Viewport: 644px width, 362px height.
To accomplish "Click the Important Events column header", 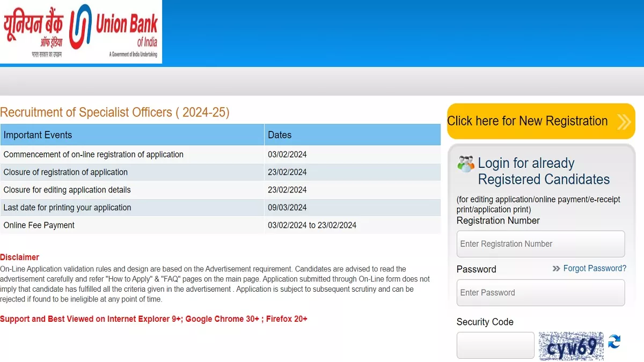I will [132, 135].
